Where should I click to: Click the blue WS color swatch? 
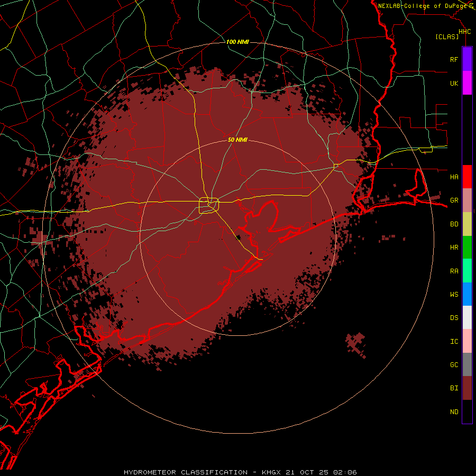click(x=467, y=294)
